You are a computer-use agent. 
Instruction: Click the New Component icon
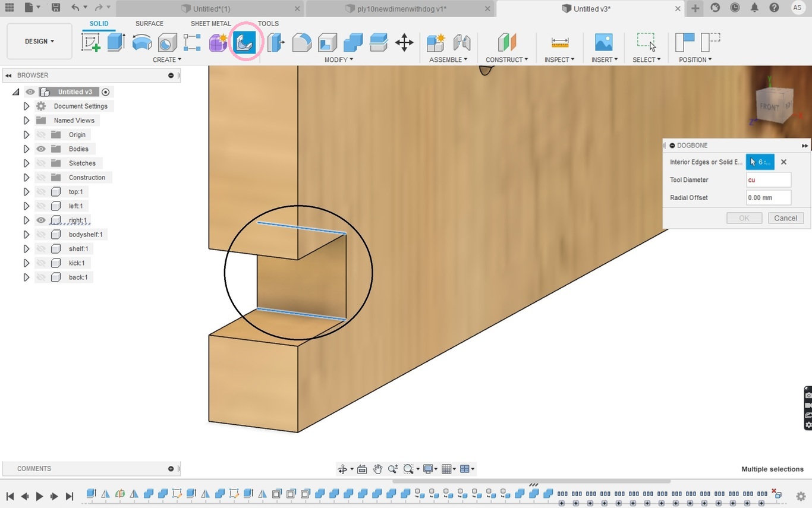tap(436, 42)
